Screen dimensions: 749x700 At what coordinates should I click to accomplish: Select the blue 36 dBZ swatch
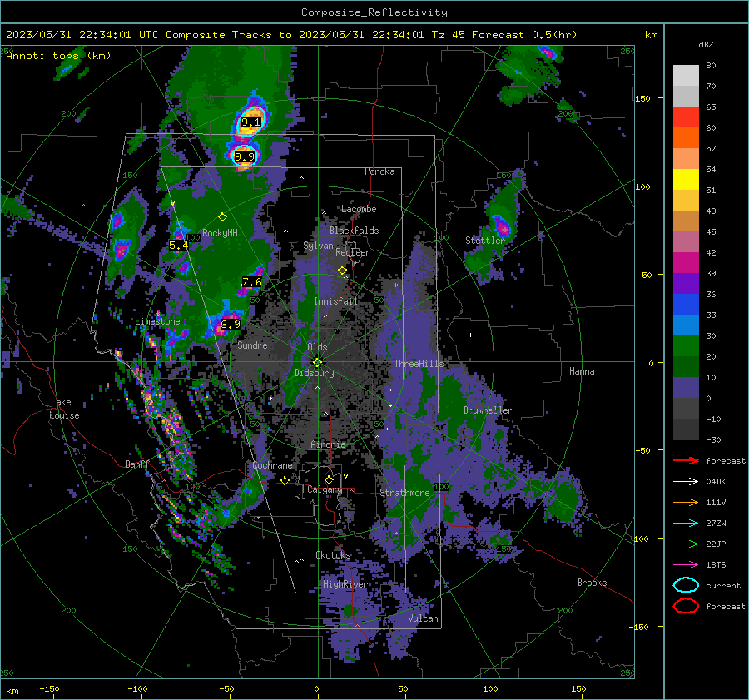tap(686, 304)
